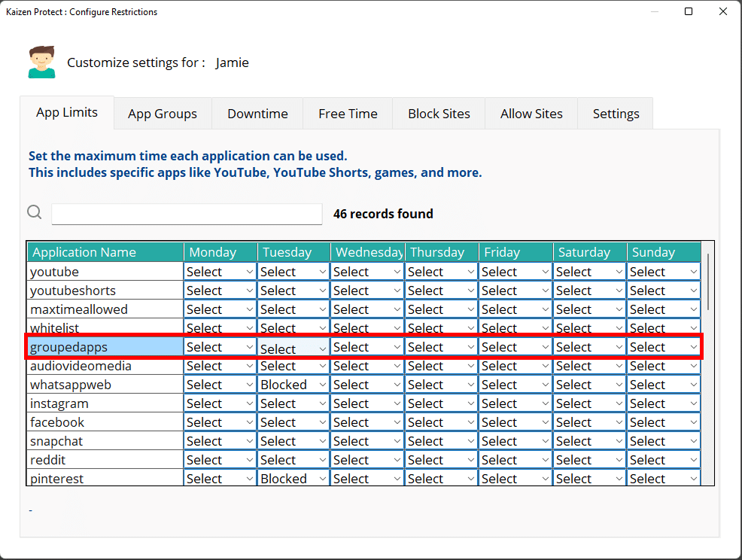Maximize the Configure Restrictions window

pyautogui.click(x=689, y=11)
